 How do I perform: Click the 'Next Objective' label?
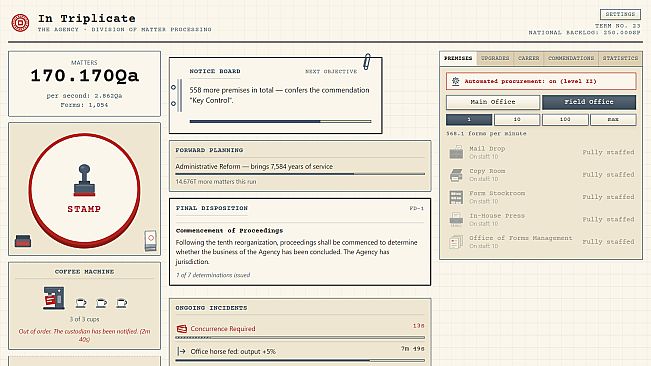(x=331, y=71)
